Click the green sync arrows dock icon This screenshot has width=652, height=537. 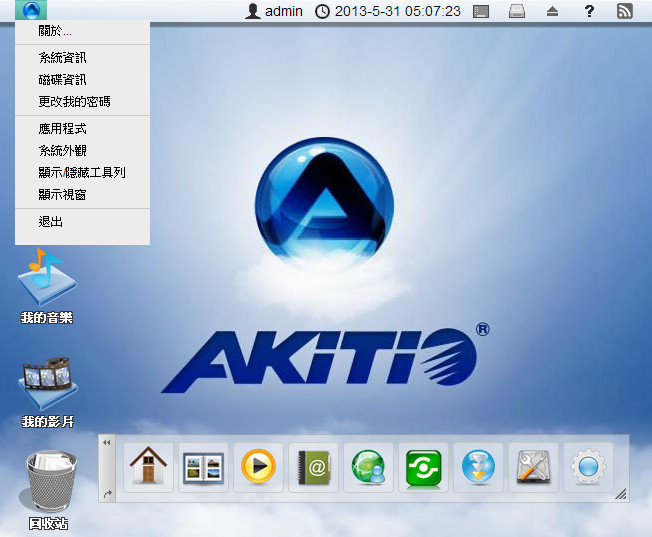point(423,467)
